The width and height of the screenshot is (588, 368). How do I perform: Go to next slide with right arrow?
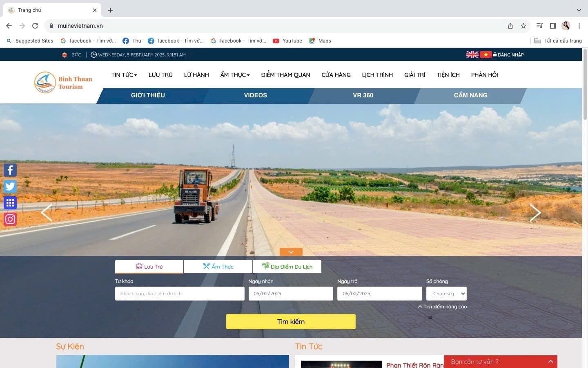point(535,213)
